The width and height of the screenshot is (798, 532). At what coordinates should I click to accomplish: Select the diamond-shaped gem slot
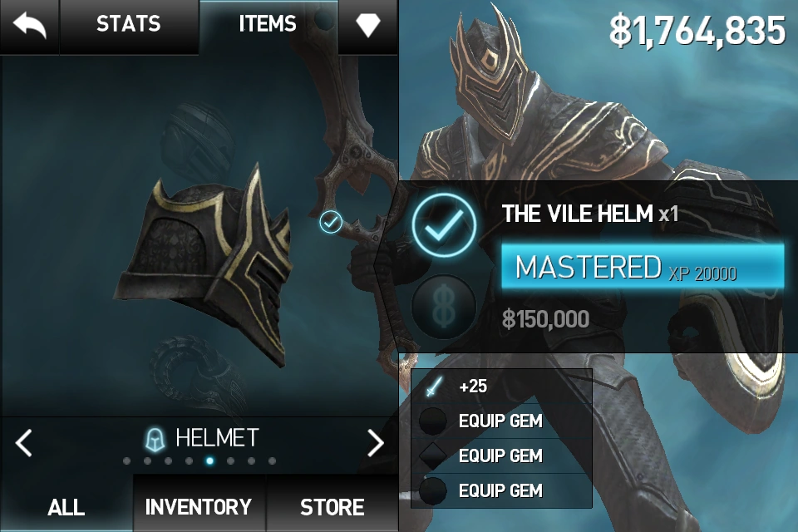point(432,456)
